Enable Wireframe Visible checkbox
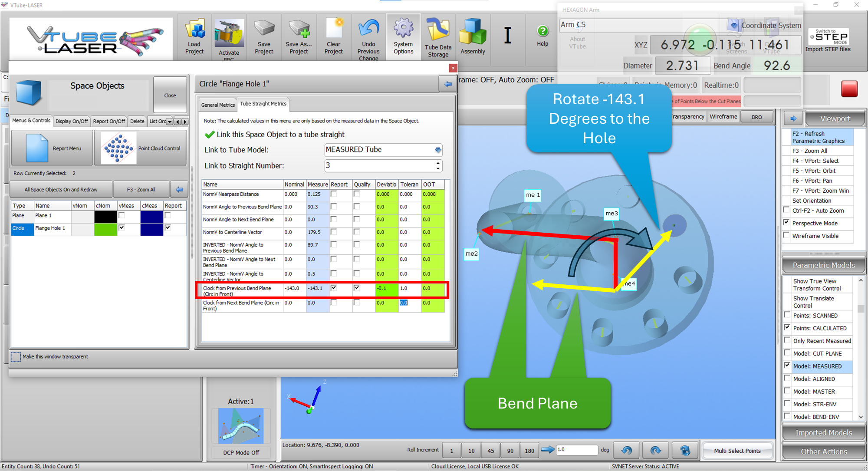Screen dimensions: 868x471 [x=786, y=235]
